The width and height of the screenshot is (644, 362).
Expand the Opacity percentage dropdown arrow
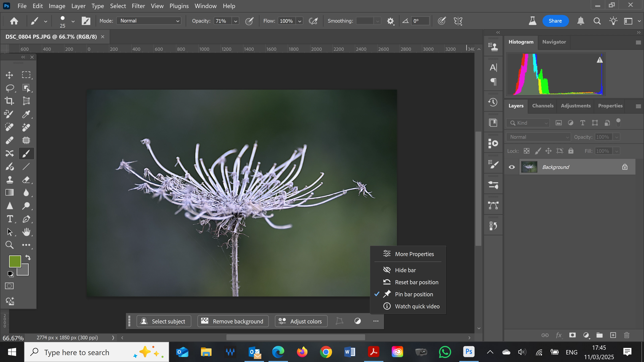click(235, 21)
